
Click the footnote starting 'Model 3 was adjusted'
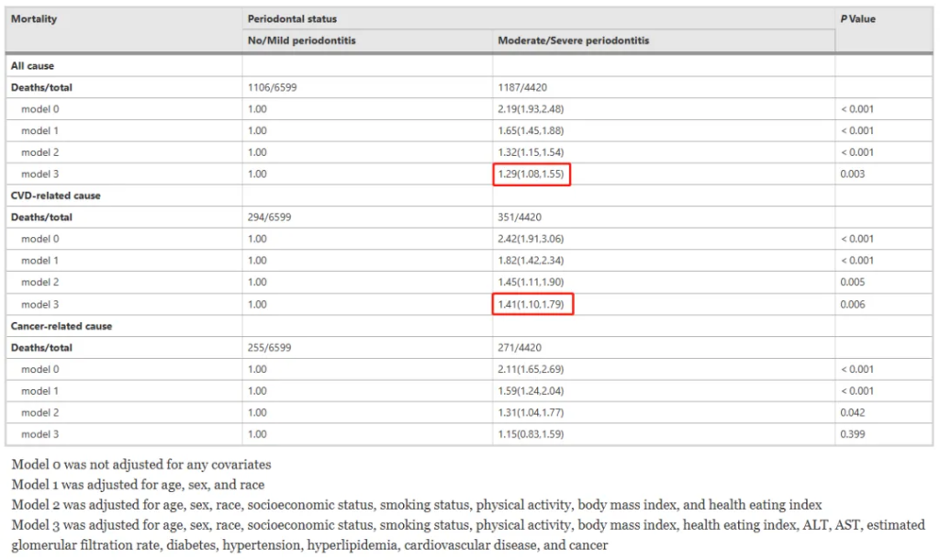click(468, 535)
